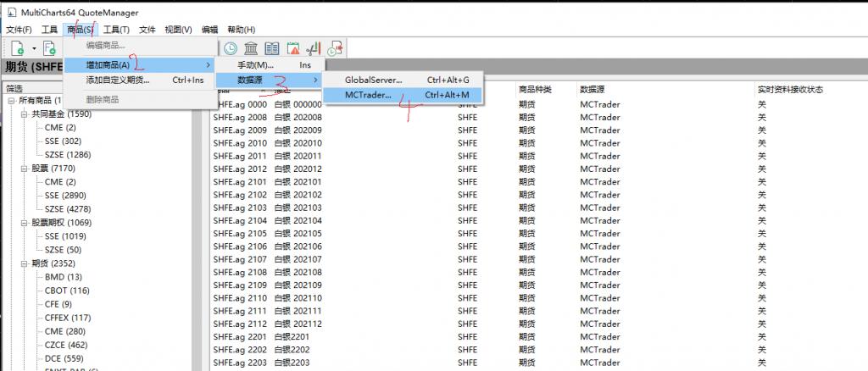Select row SHFE.ag 2008 白银 202008
This screenshot has width=868, height=371.
[x=538, y=117]
